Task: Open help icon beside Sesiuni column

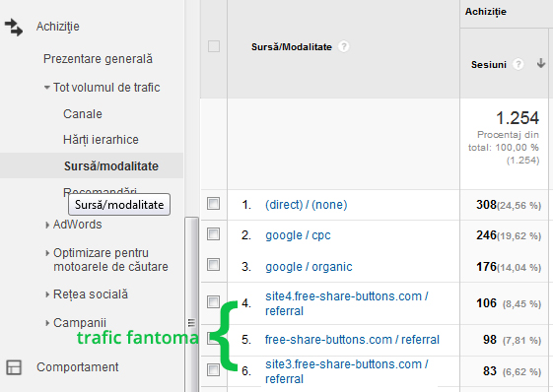Action: pyautogui.click(x=518, y=64)
